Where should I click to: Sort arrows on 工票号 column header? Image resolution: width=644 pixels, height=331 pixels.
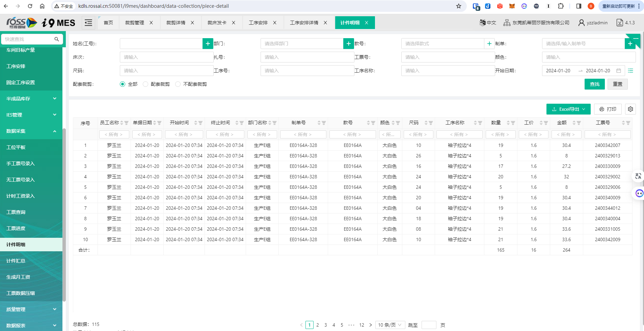pyautogui.click(x=623, y=123)
